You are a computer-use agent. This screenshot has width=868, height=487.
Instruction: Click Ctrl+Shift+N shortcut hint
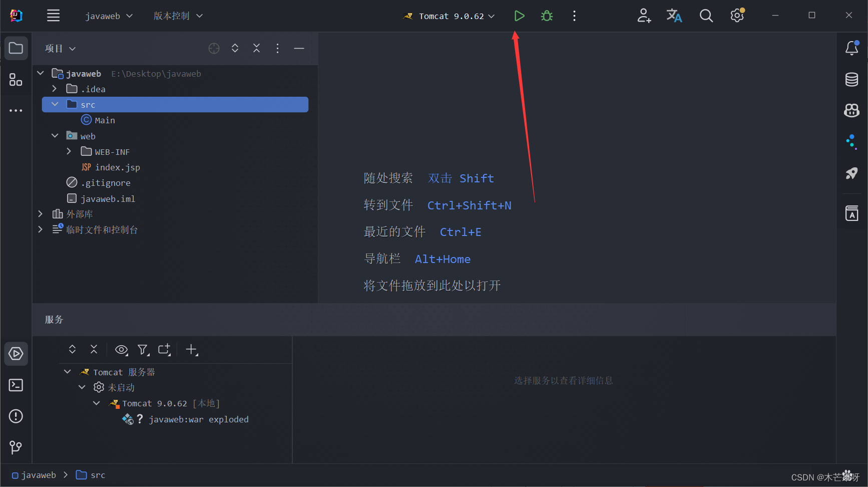pyautogui.click(x=470, y=205)
